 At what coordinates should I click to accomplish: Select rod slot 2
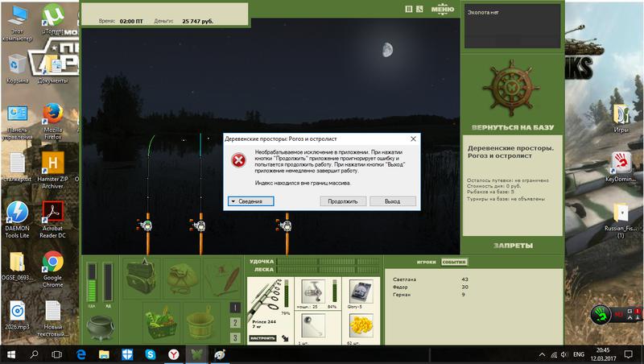235,323
